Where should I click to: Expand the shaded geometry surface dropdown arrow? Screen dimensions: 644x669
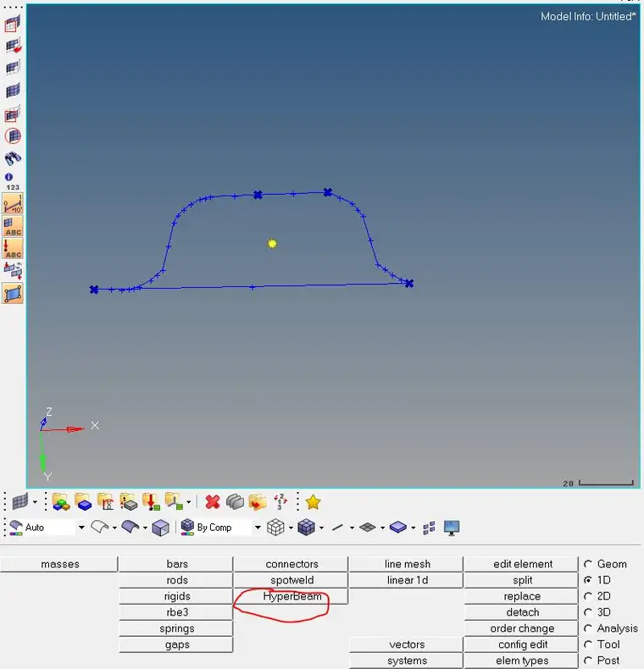(x=145, y=528)
